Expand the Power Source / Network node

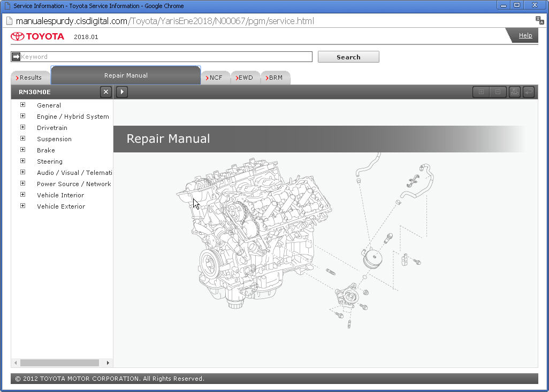click(23, 183)
